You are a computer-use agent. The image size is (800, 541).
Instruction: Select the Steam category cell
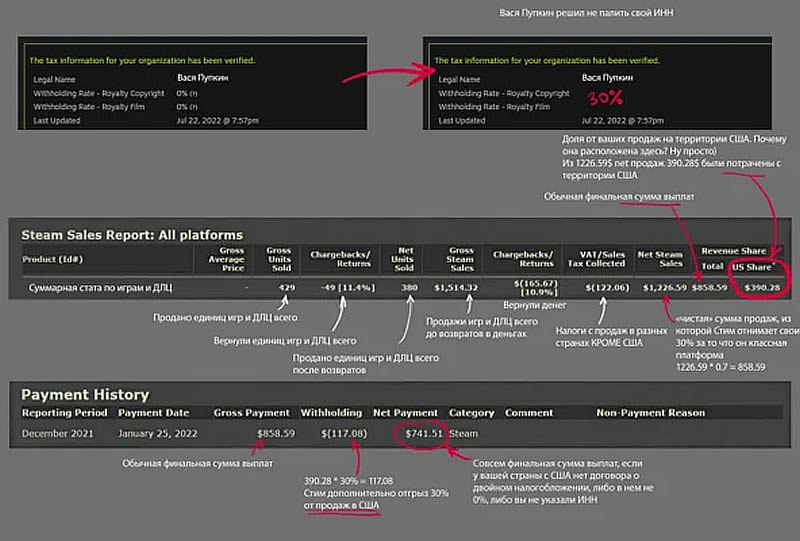pos(463,434)
